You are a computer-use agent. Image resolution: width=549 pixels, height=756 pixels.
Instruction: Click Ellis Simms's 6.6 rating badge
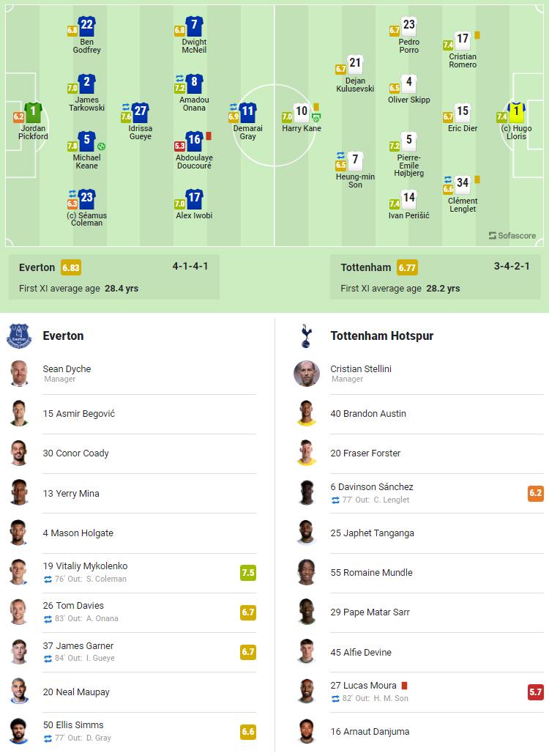click(x=248, y=731)
